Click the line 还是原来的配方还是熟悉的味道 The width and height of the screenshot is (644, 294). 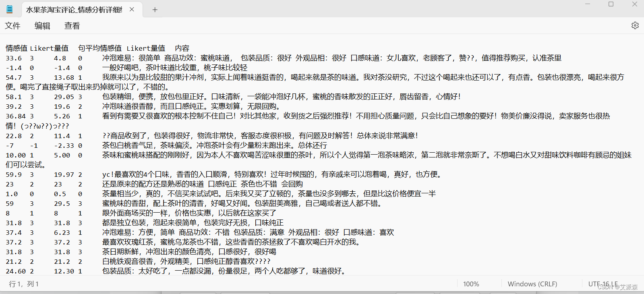154,184
